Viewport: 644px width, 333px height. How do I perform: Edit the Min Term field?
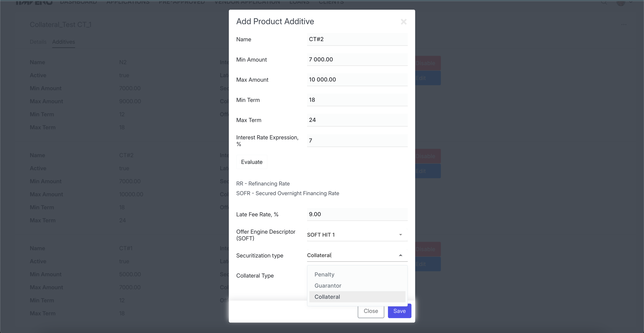357,100
